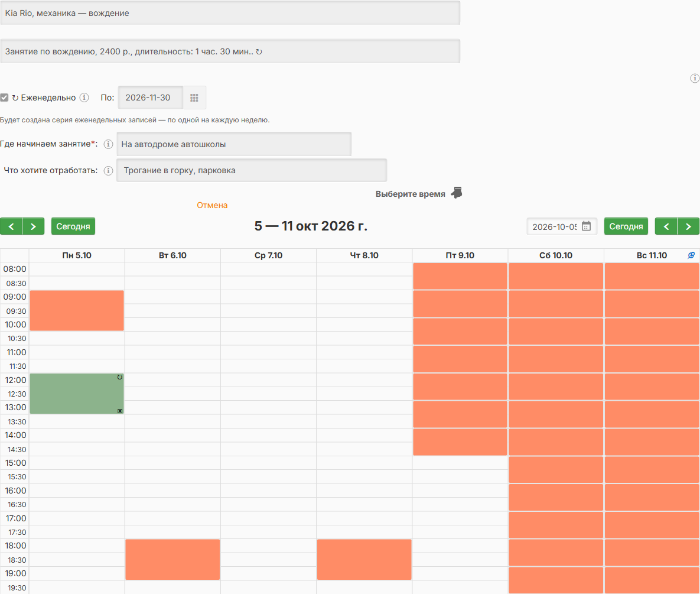Image resolution: width=700 pixels, height=594 pixels.
Task: Focus the На автодроме автошколы field
Action: pyautogui.click(x=234, y=144)
